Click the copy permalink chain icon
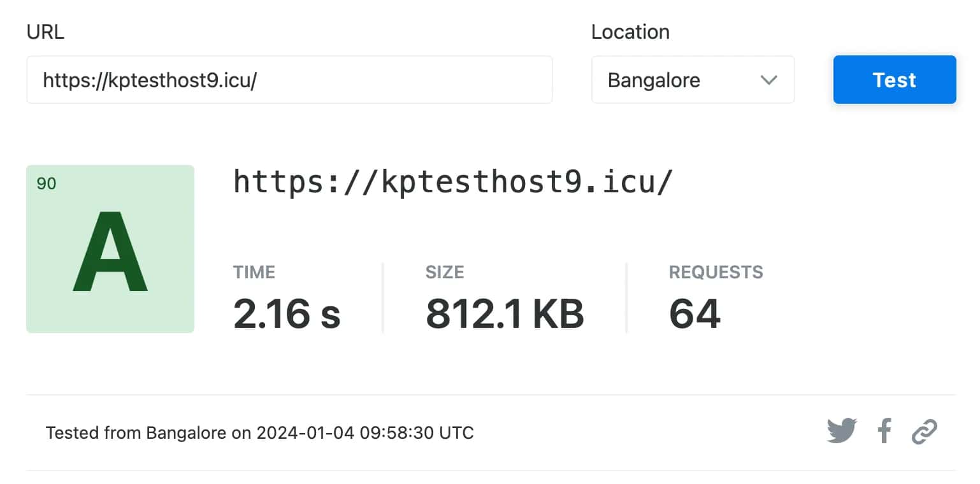Image resolution: width=980 pixels, height=484 pixels. [924, 431]
